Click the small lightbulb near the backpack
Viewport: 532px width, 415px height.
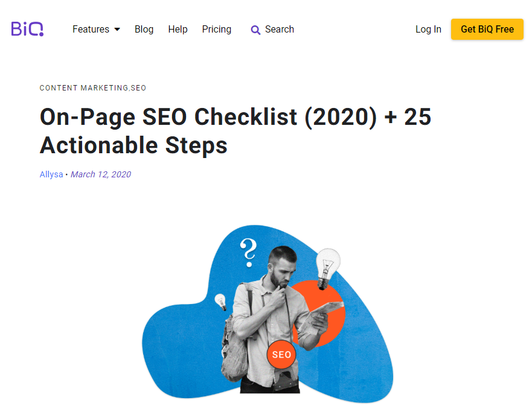[220, 302]
